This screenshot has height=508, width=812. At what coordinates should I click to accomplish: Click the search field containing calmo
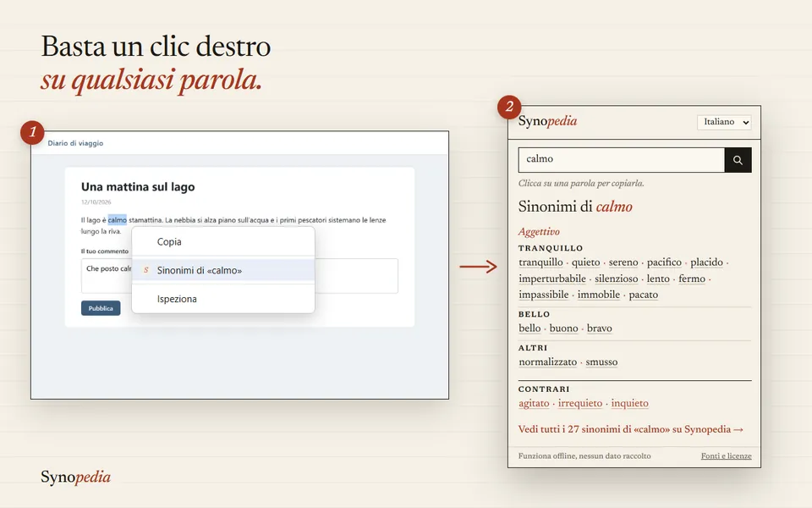tap(622, 160)
